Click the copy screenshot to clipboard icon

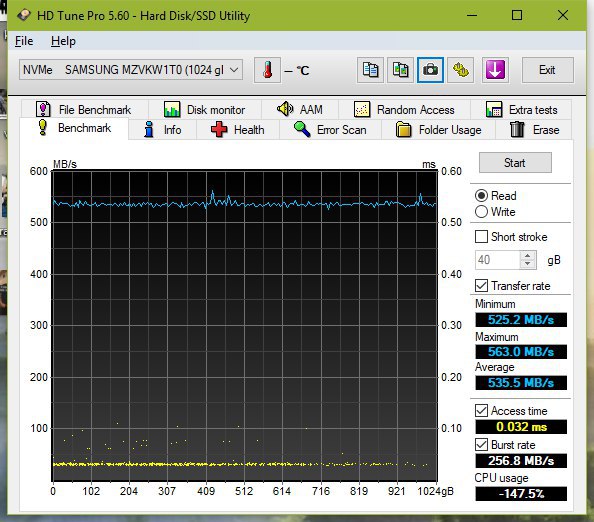click(400, 70)
